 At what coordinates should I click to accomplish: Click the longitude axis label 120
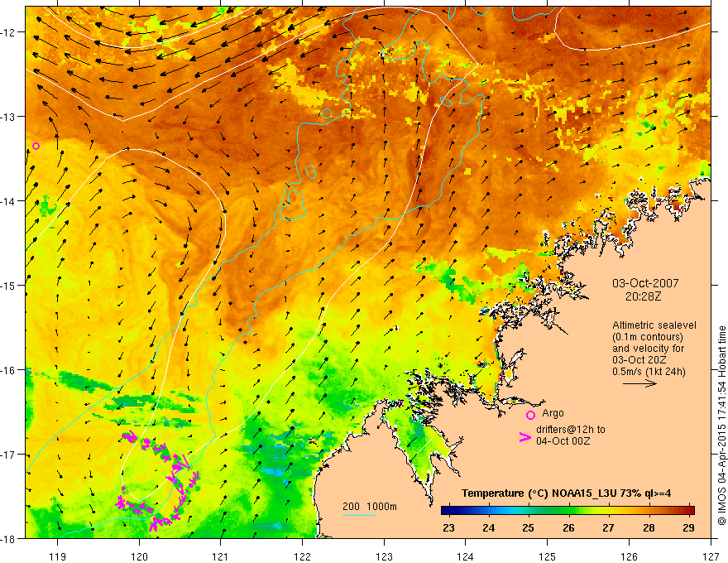[139, 556]
